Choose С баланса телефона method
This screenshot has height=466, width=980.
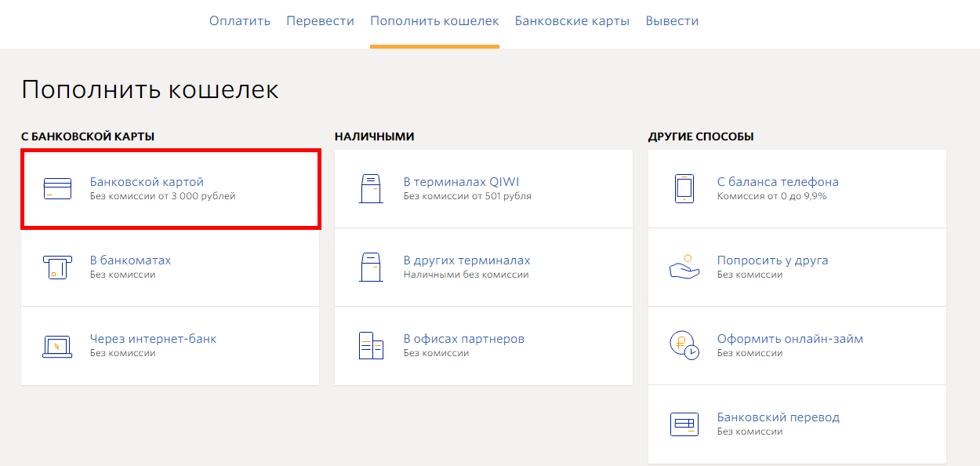pyautogui.click(x=797, y=189)
